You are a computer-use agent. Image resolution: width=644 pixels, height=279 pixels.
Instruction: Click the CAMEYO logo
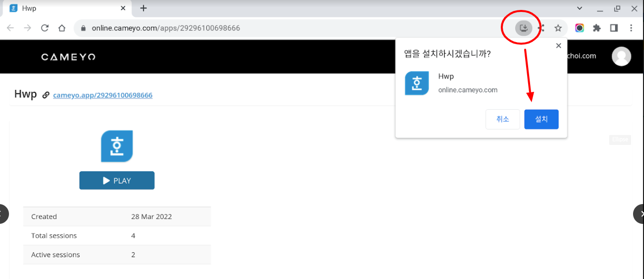[68, 57]
